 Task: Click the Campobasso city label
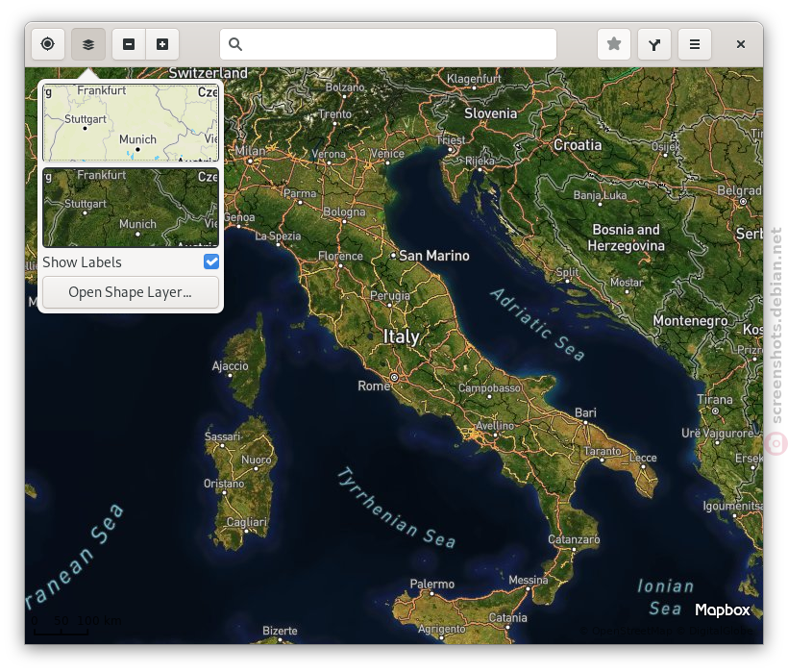click(x=489, y=388)
